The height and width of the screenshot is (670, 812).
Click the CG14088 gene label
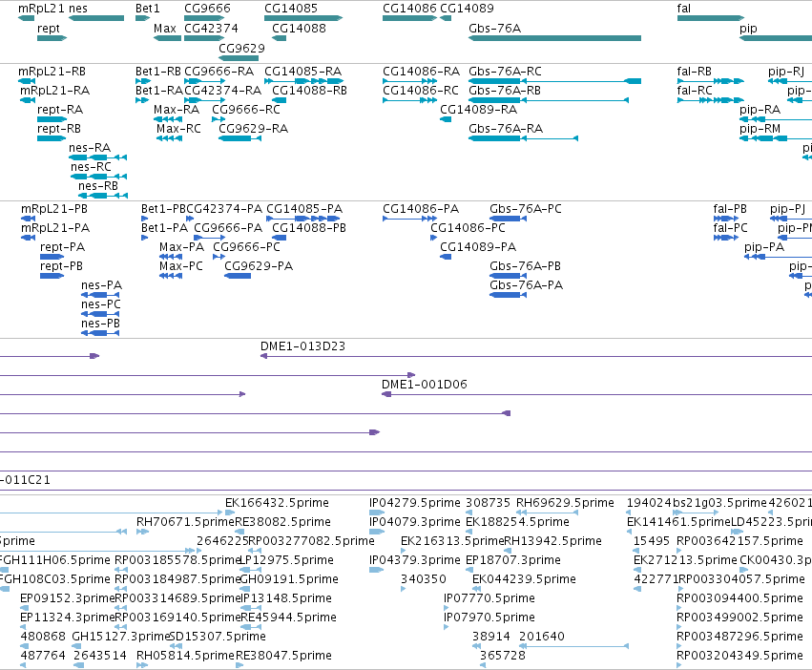click(x=299, y=29)
